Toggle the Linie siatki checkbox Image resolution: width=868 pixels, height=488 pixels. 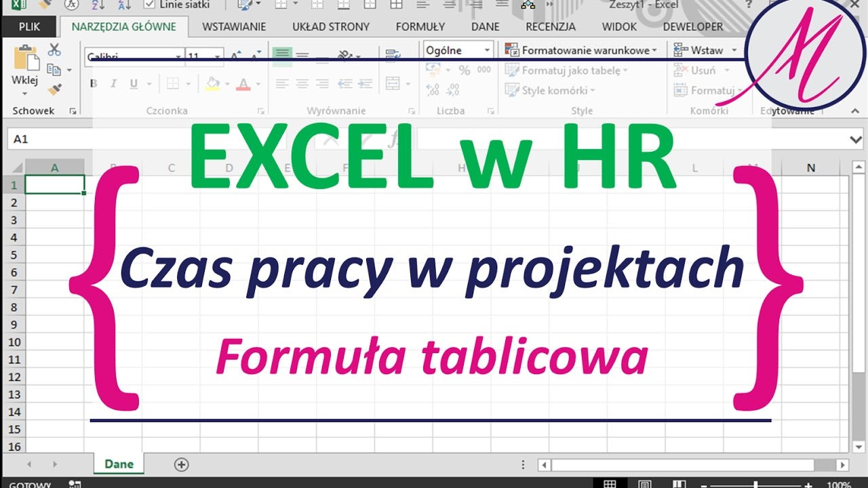pos(150,5)
